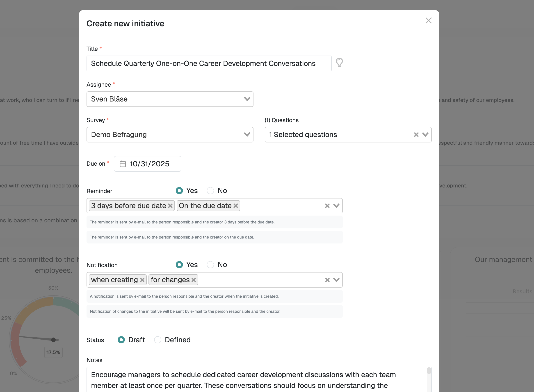Choose the Draft status radio button
The height and width of the screenshot is (392, 534).
[x=121, y=340]
